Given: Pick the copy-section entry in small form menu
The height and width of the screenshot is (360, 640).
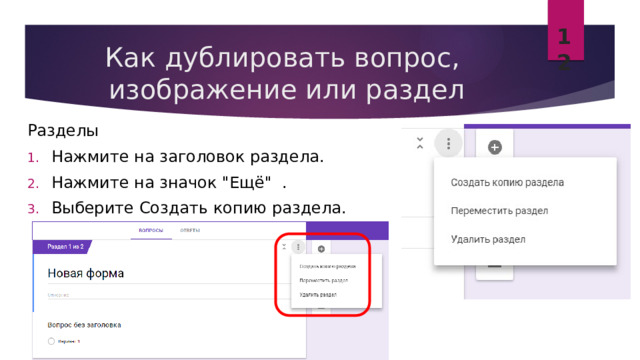Looking at the screenshot, I should tap(327, 266).
